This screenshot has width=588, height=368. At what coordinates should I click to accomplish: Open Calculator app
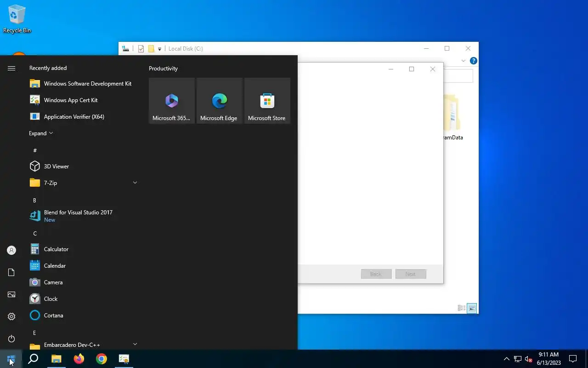(83, 249)
